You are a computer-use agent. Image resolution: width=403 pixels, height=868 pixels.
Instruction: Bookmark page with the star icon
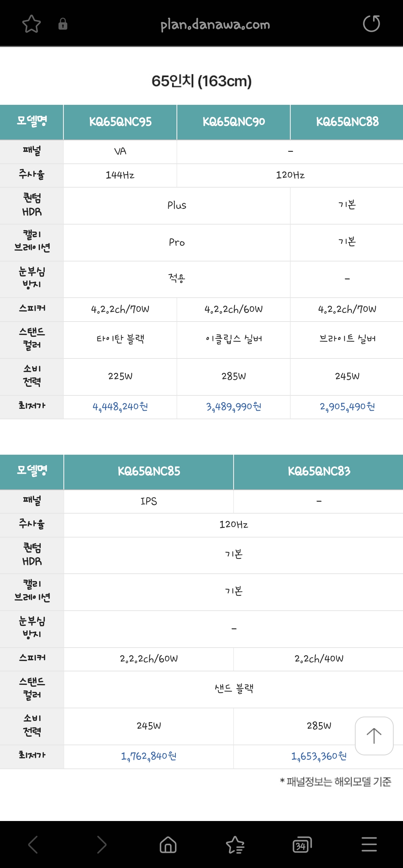click(x=31, y=24)
